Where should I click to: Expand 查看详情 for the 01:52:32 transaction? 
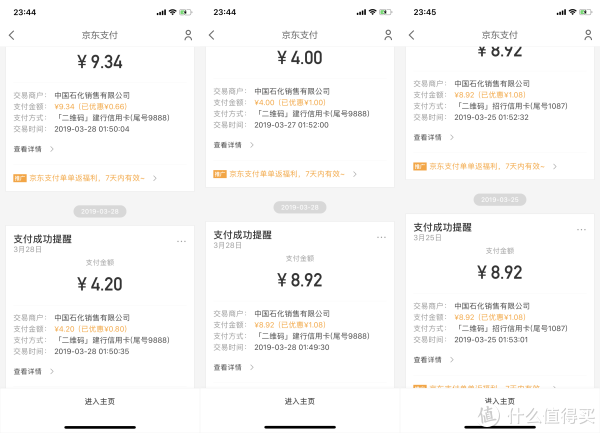(x=434, y=137)
